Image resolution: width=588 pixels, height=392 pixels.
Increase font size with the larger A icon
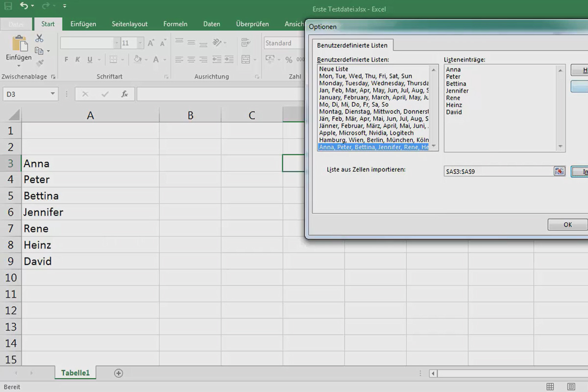pos(151,43)
